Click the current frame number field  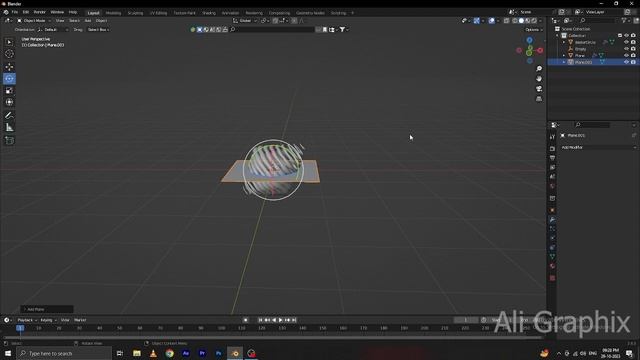tap(466, 320)
